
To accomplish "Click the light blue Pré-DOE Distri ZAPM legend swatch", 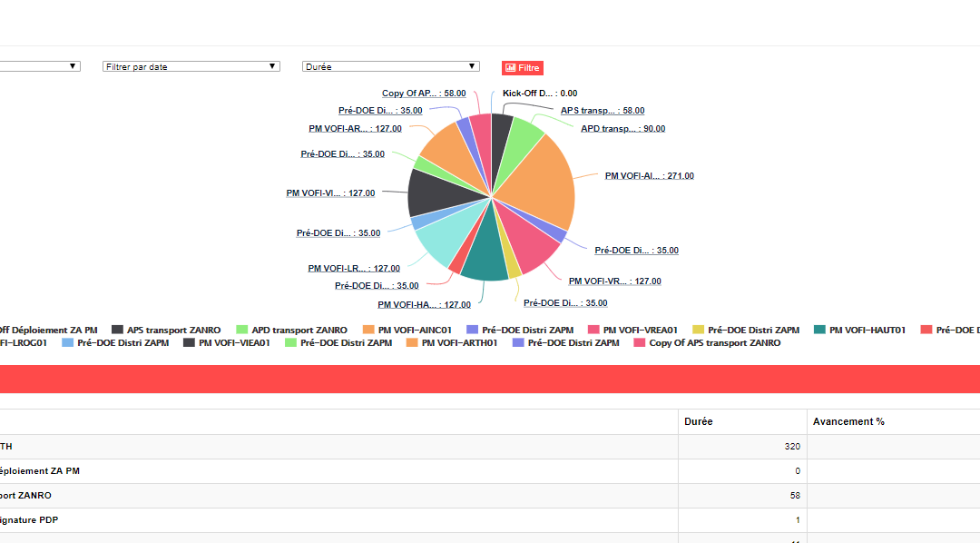I will (x=67, y=343).
